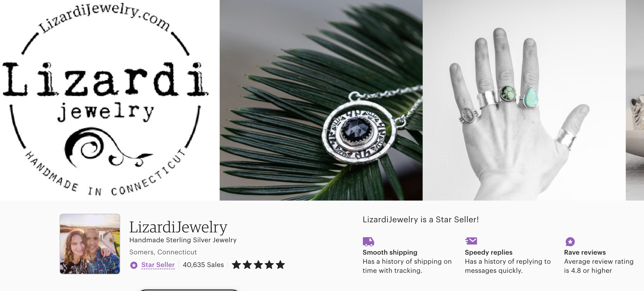The height and width of the screenshot is (291, 644).
Task: Click the black stone pendant banner photo
Action: pos(321,100)
